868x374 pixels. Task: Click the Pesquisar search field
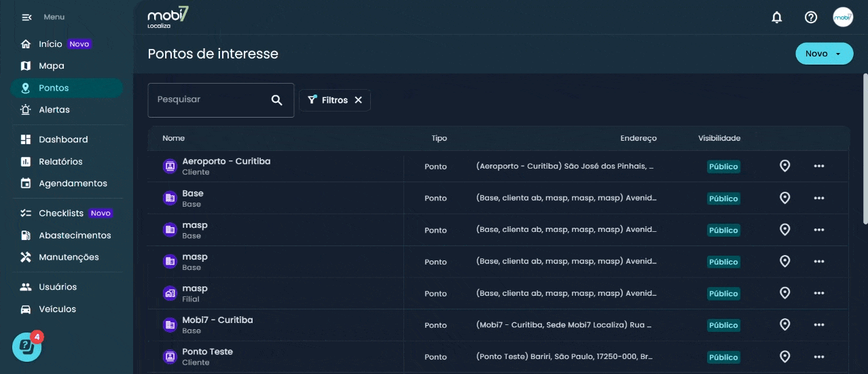pyautogui.click(x=211, y=100)
